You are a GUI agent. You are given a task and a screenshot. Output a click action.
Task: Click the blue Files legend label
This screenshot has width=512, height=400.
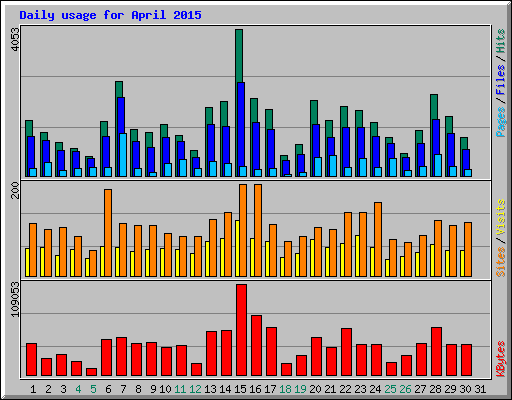pos(501,80)
